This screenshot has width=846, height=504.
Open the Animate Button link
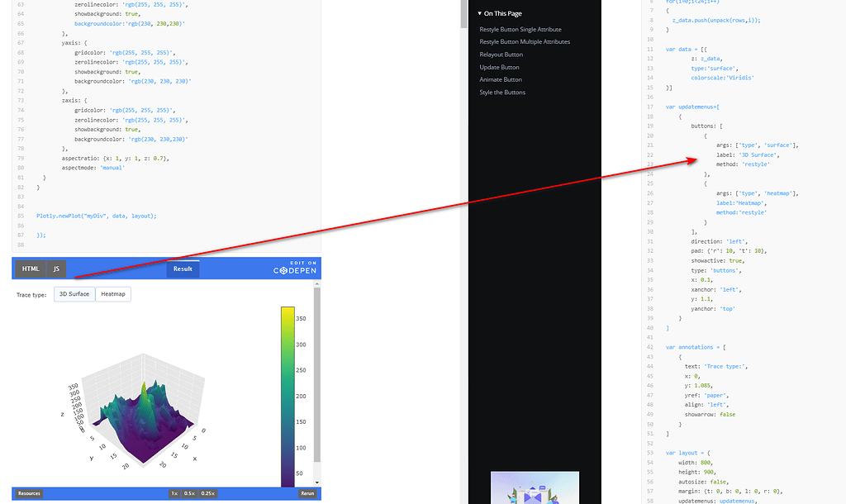pyautogui.click(x=502, y=79)
